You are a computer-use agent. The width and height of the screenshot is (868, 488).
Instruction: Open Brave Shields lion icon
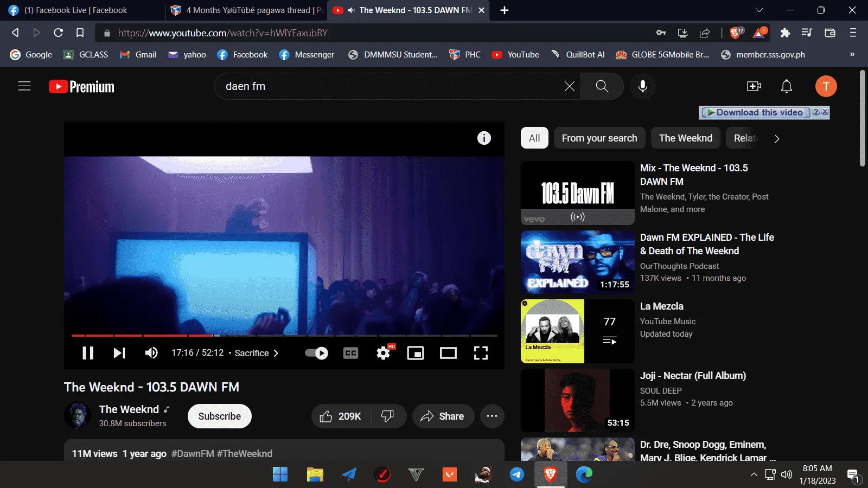737,33
